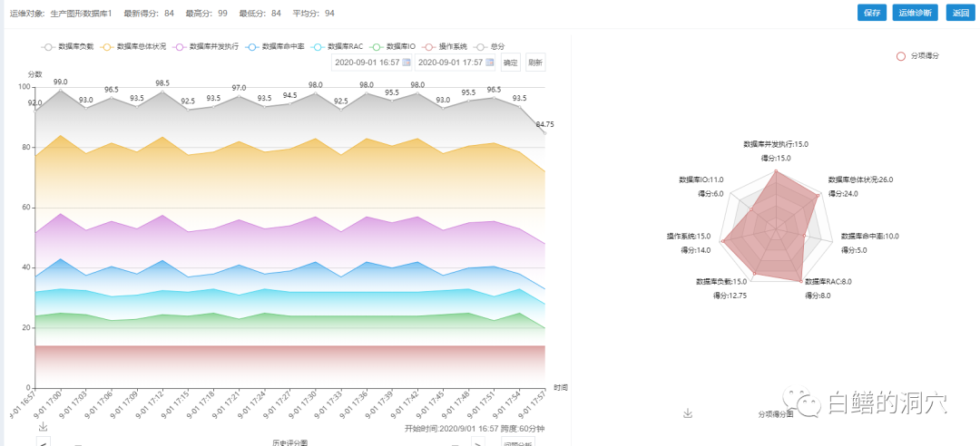This screenshot has height=446, width=980.
Task: Download the history score chart image
Action: pyautogui.click(x=44, y=427)
